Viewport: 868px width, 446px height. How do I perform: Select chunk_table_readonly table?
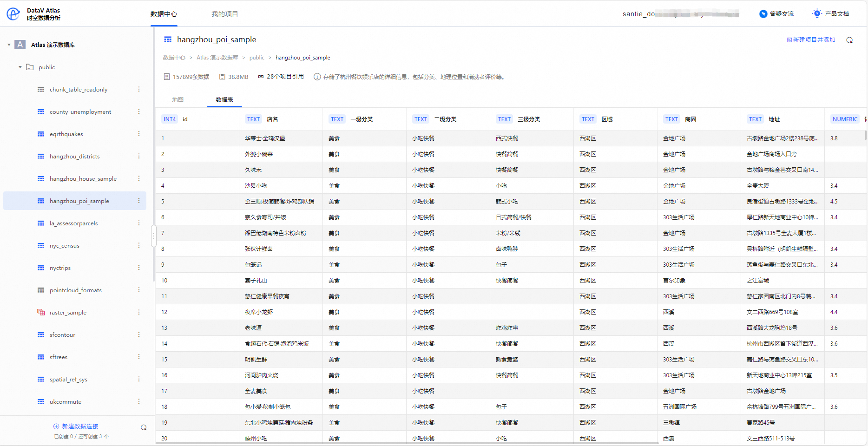pyautogui.click(x=79, y=89)
